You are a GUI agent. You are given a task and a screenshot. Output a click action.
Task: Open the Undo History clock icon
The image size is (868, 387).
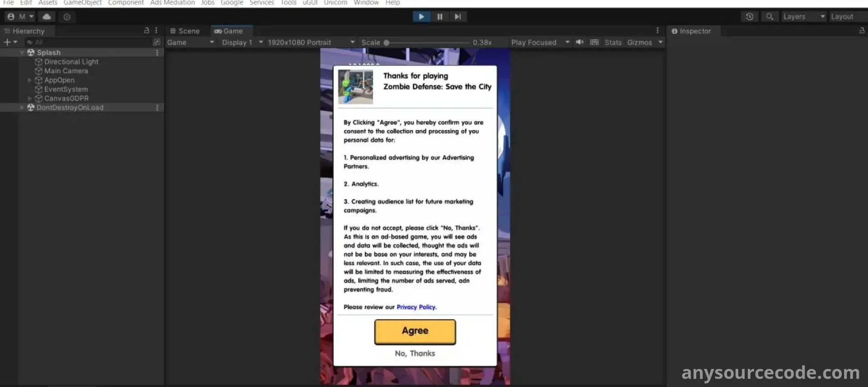pyautogui.click(x=750, y=17)
